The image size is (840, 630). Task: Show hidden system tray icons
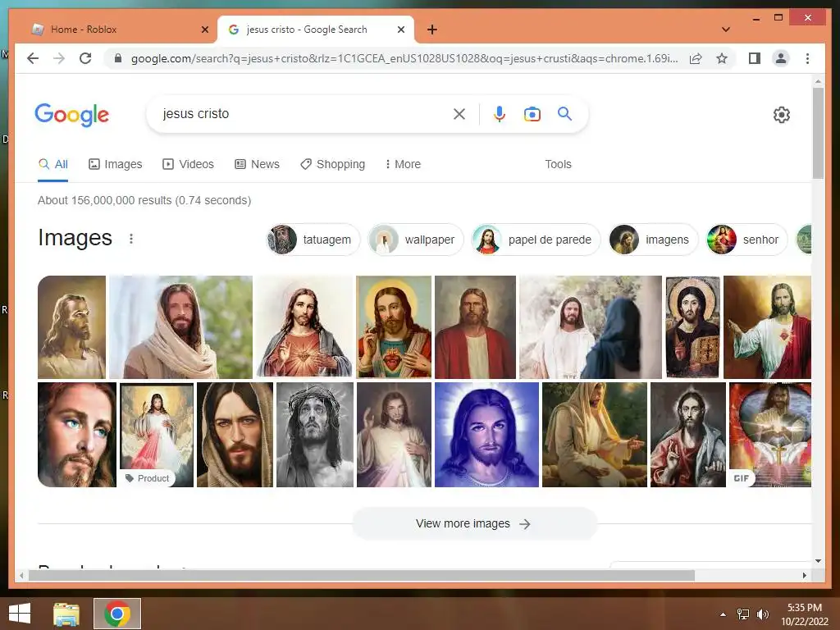tap(723, 614)
